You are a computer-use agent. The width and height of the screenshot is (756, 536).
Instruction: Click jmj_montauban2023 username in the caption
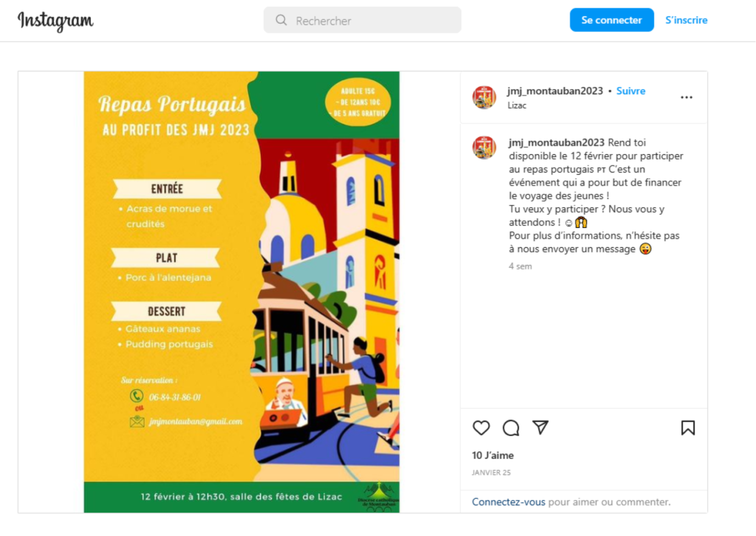[556, 142]
